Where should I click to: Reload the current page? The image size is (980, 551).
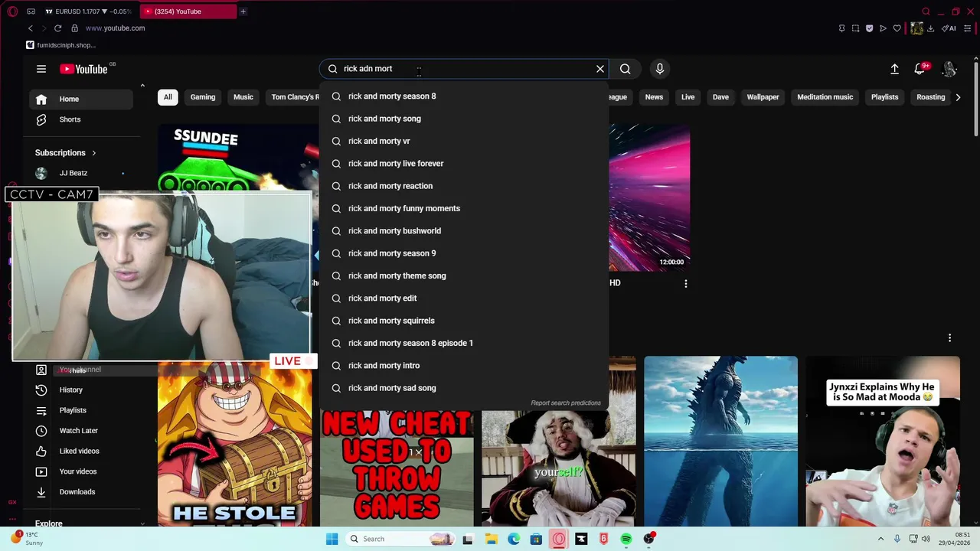point(57,28)
